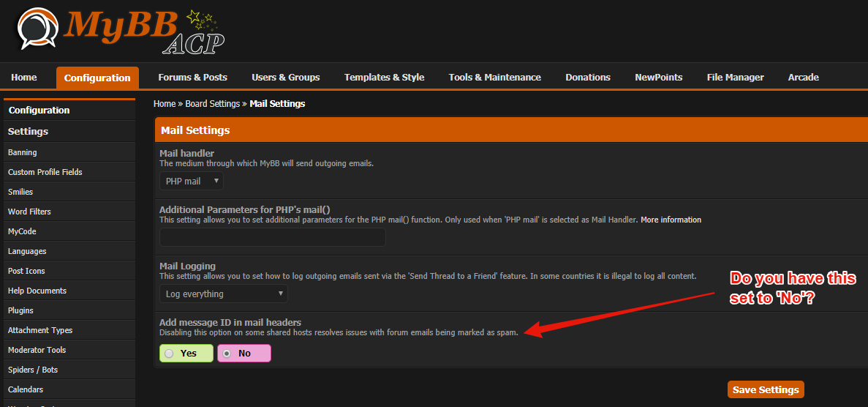Open Plugins sidebar item

tap(69, 310)
